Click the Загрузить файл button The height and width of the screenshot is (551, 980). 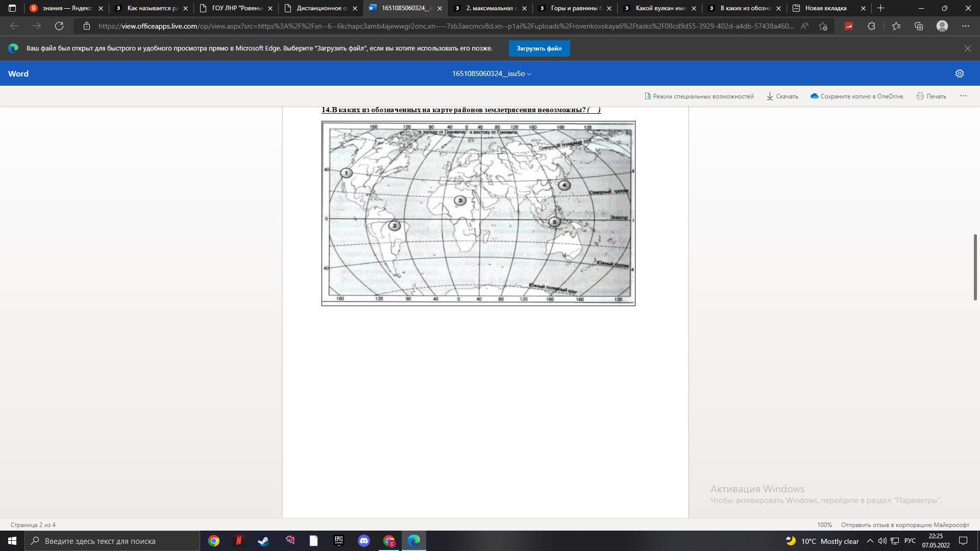tap(539, 48)
